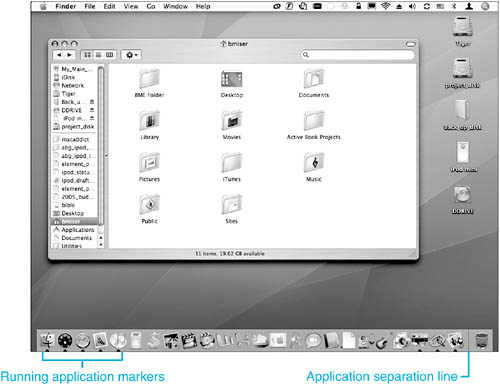Select the back up disk desktop icon
500x385 pixels.
click(x=463, y=110)
